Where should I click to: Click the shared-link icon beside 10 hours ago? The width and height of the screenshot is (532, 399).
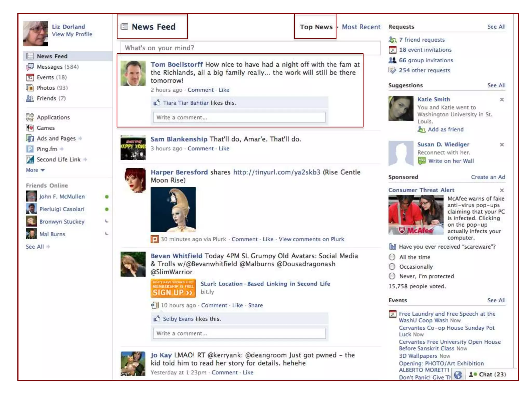coord(155,305)
